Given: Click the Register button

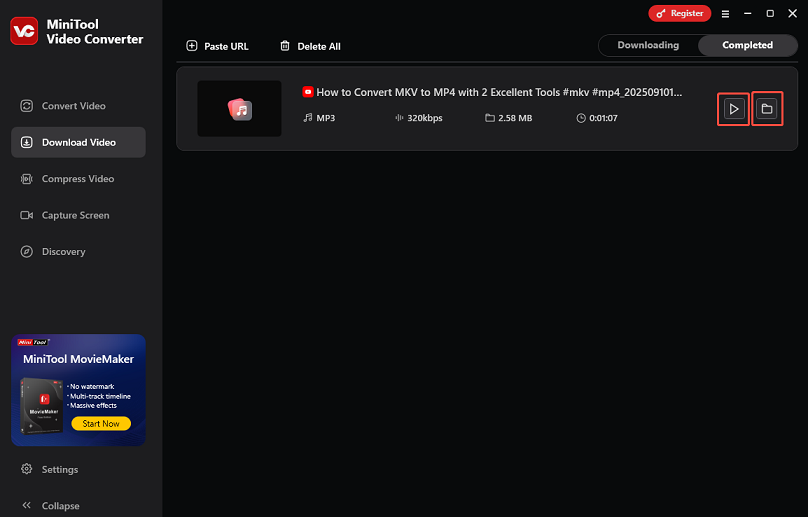Looking at the screenshot, I should click(680, 13).
